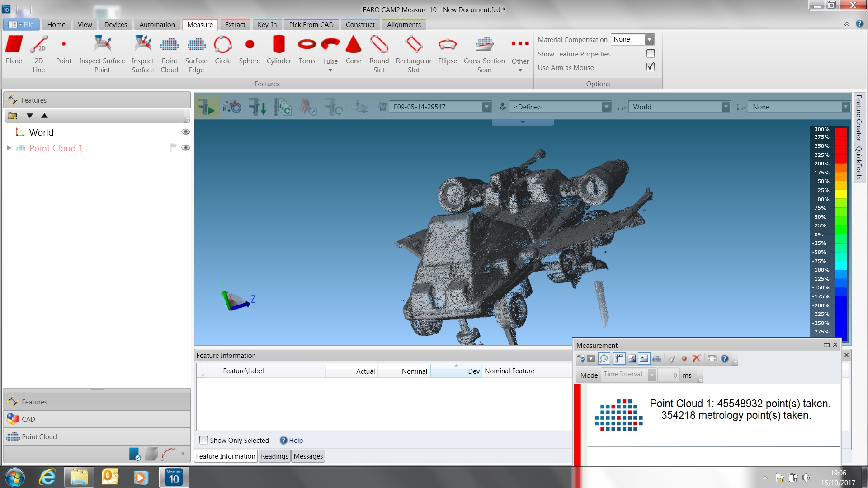Image resolution: width=868 pixels, height=488 pixels.
Task: Open the Other features dropdown
Action: (520, 70)
